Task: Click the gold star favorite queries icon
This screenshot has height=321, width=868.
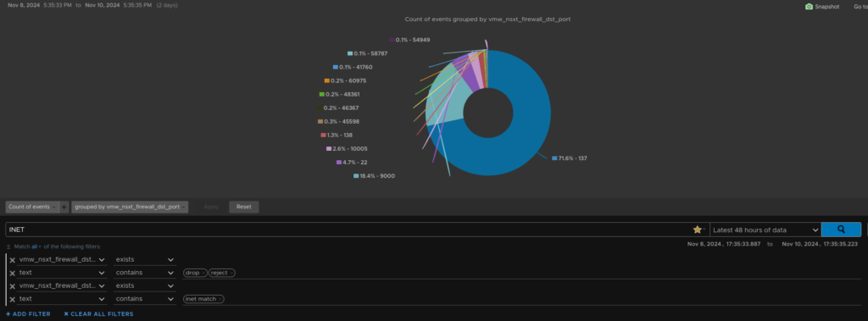Action: pos(697,230)
